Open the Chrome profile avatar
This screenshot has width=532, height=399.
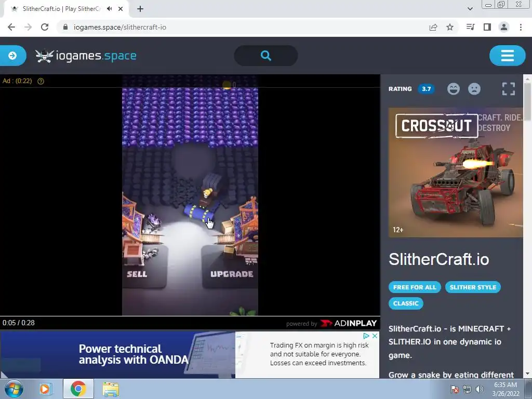click(504, 27)
